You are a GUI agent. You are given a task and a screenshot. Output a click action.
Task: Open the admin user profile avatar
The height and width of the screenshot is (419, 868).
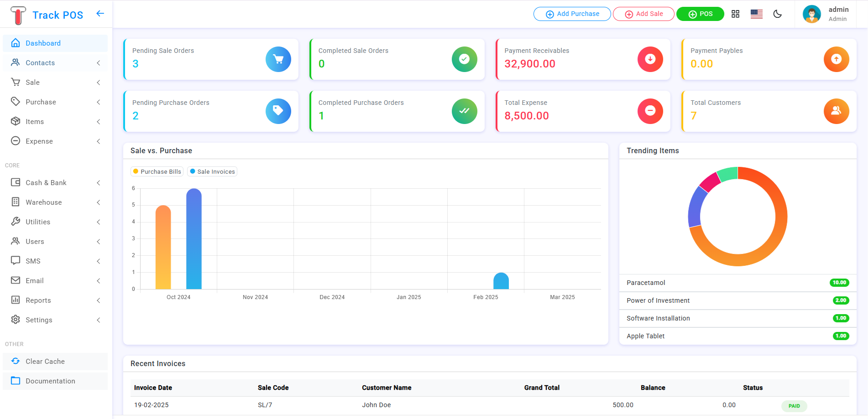811,14
